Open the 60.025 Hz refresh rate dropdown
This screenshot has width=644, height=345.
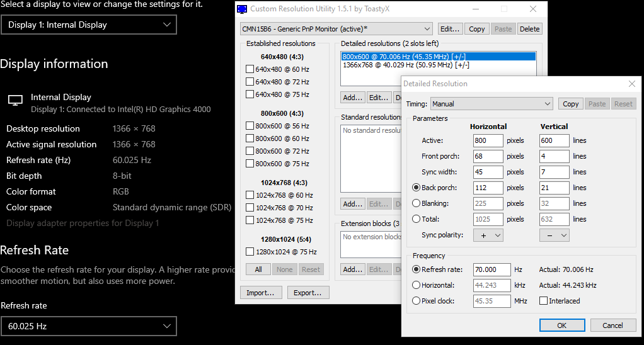tap(88, 326)
